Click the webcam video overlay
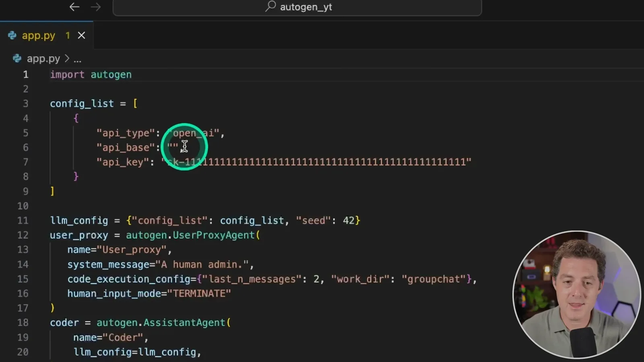Viewport: 644px width, 362px height. 577,294
